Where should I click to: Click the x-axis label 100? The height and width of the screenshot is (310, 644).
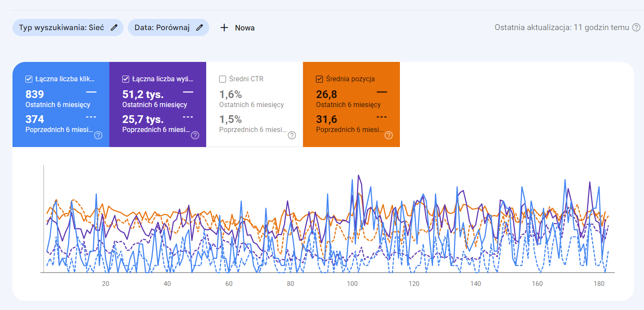click(352, 284)
